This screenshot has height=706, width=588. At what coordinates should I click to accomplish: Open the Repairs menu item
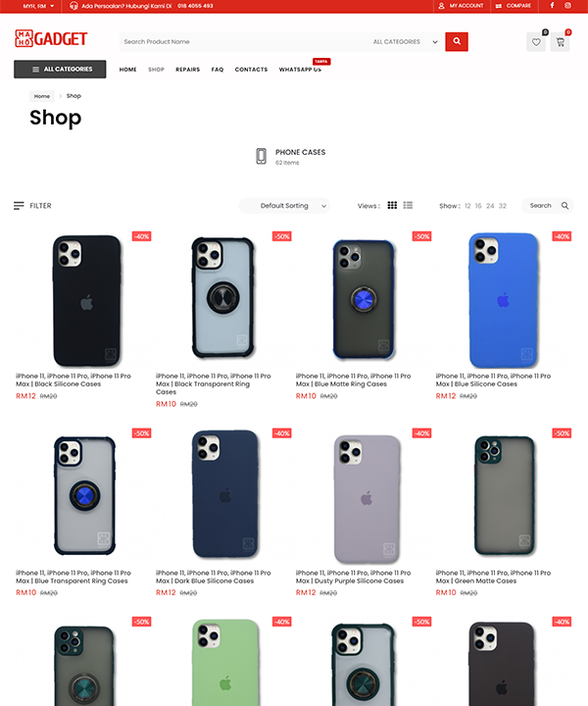coord(187,70)
